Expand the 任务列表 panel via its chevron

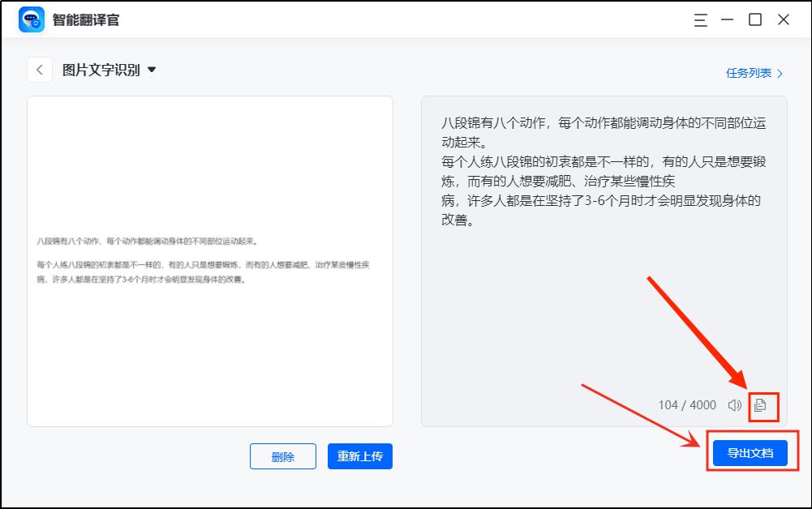(x=780, y=71)
